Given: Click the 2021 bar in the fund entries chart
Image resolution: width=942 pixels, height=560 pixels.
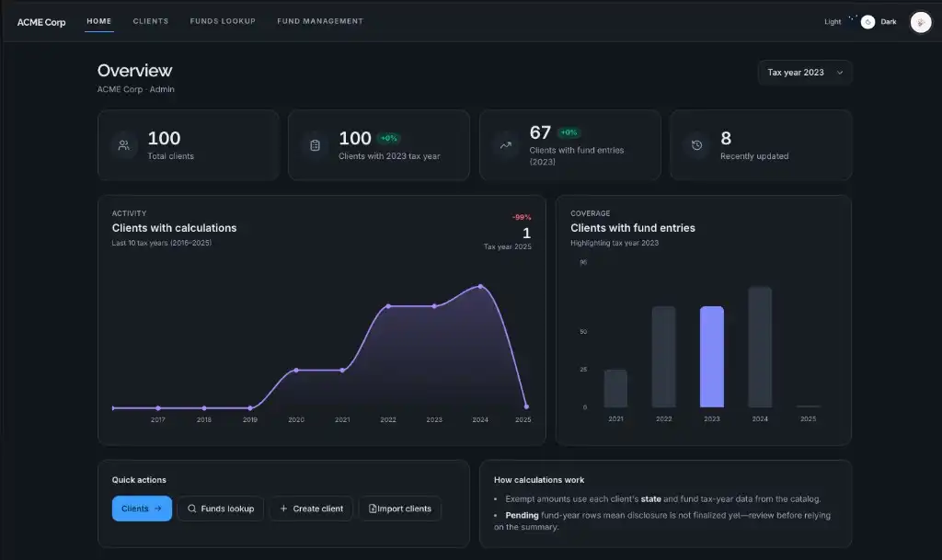Looking at the screenshot, I should click(615, 388).
